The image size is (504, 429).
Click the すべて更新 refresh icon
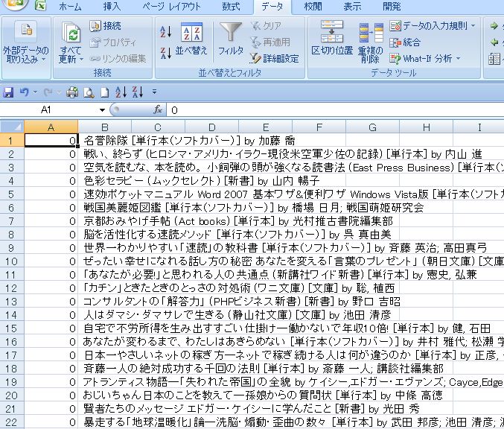[x=71, y=33]
